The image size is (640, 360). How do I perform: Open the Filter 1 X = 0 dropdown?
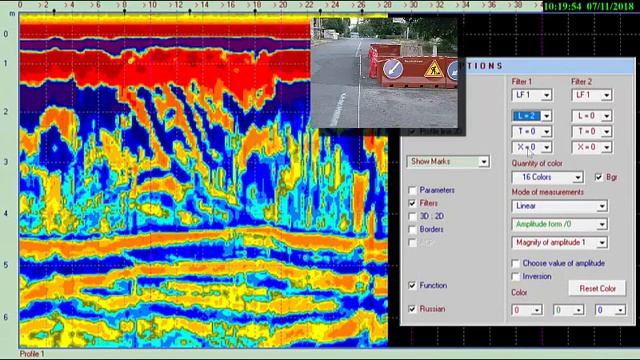(532, 147)
